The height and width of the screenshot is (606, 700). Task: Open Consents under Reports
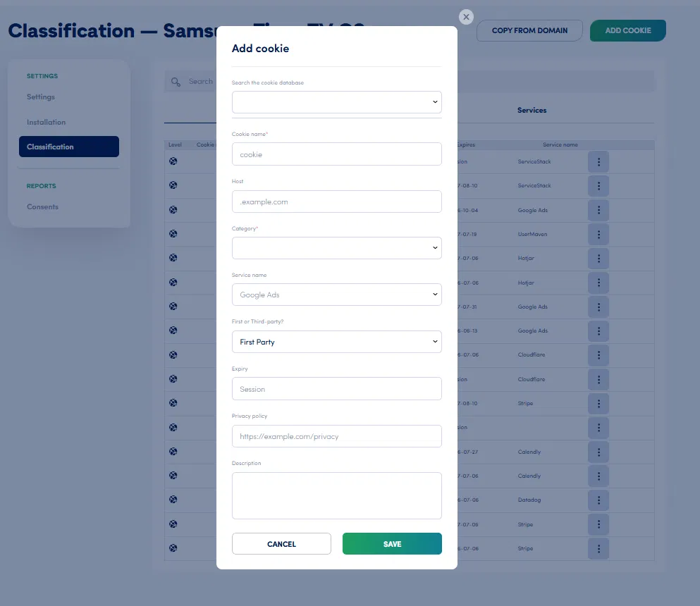tap(42, 206)
